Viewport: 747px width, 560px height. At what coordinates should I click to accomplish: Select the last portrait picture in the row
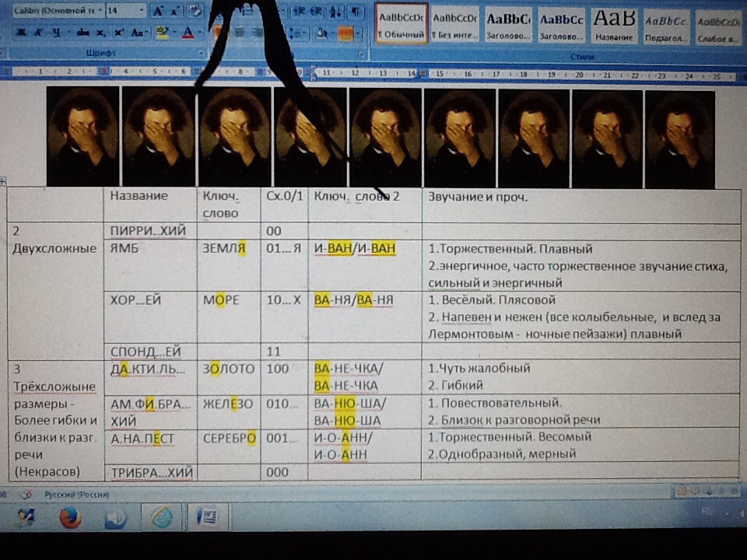tap(680, 138)
